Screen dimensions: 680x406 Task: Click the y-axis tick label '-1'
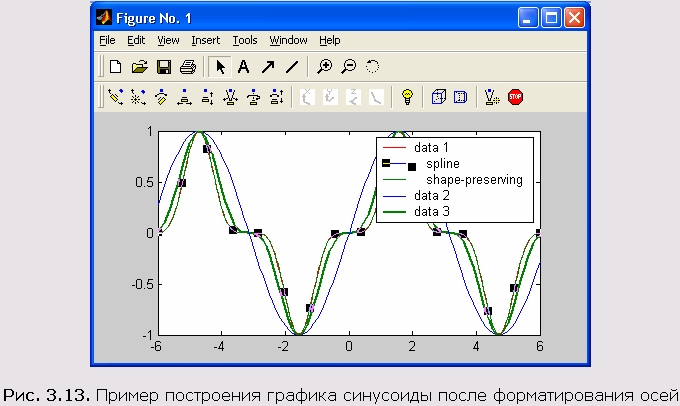pos(148,335)
